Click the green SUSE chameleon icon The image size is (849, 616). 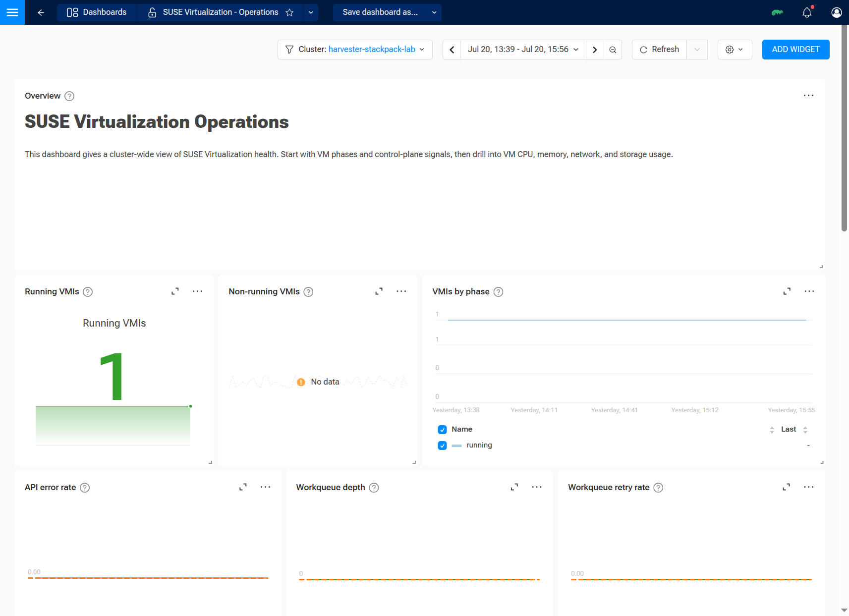tap(777, 12)
